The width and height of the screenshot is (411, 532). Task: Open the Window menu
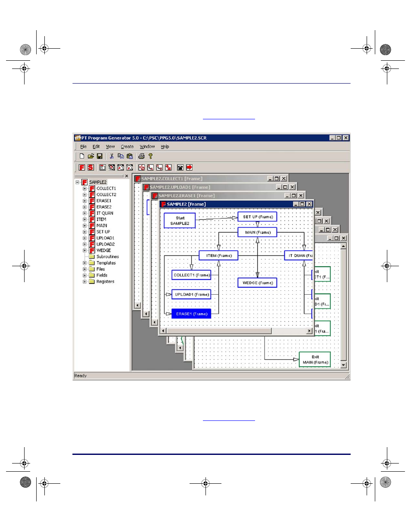147,147
